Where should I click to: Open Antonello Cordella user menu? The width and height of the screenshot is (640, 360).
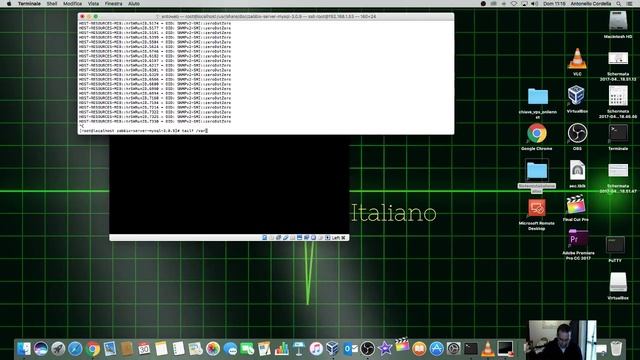(591, 4)
